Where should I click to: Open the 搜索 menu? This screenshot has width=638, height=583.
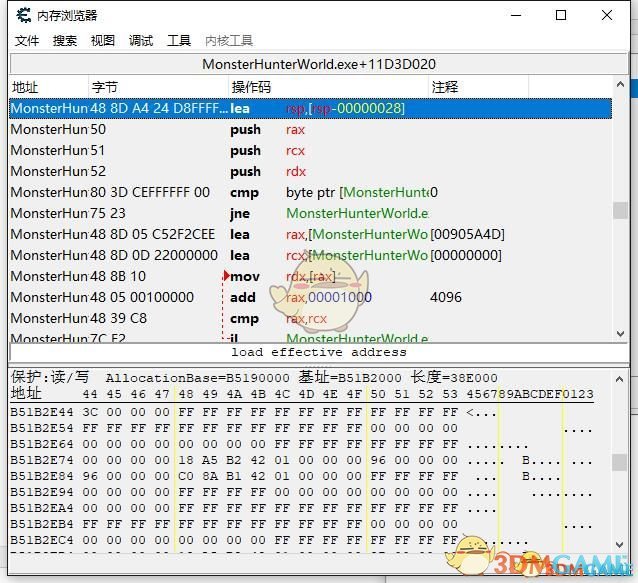[x=65, y=40]
